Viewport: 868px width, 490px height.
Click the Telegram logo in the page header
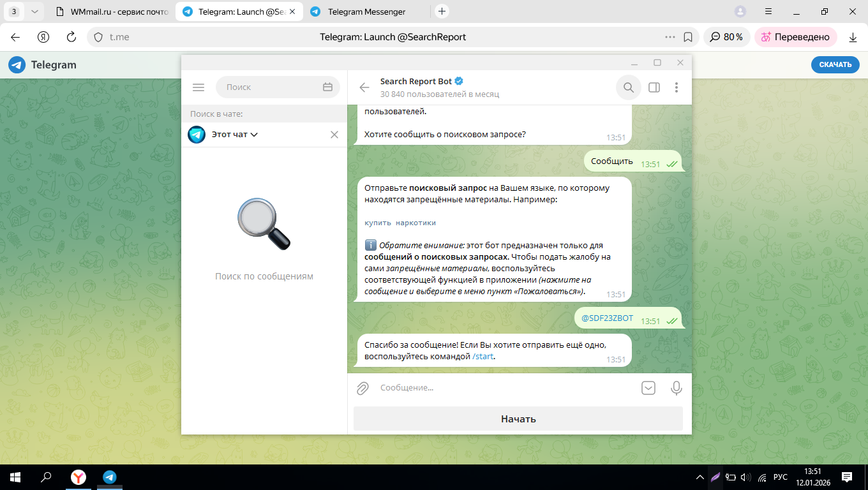[42, 64]
